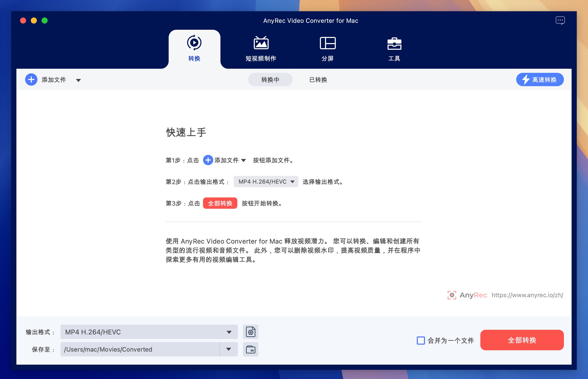Viewport: 588px width, 379px height.
Task: Switch to the 已转换 tab
Action: [x=319, y=79]
